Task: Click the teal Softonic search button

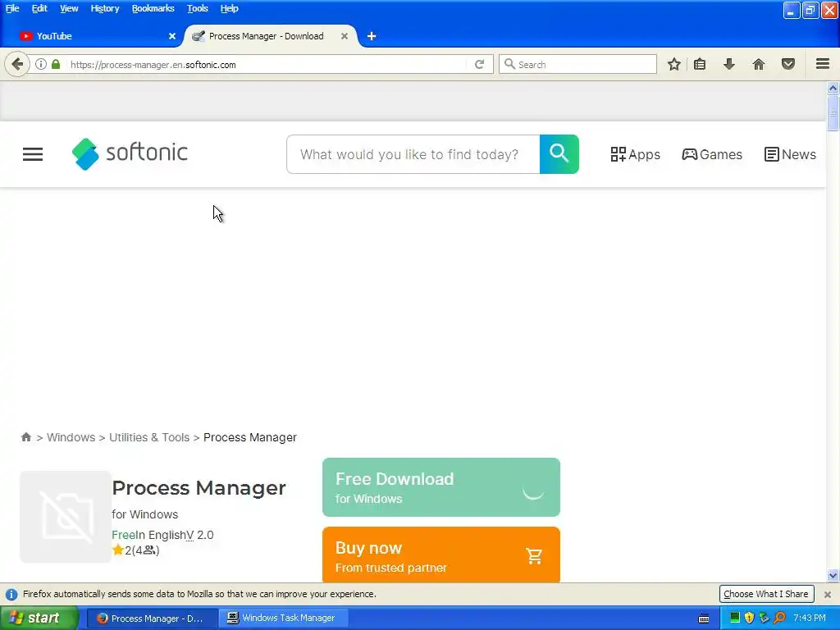Action: 559,154
